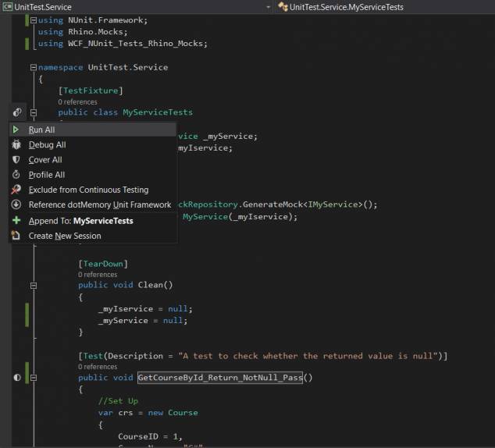Choose Debug All menu entry
Screen dimensions: 495x448
point(92,145)
